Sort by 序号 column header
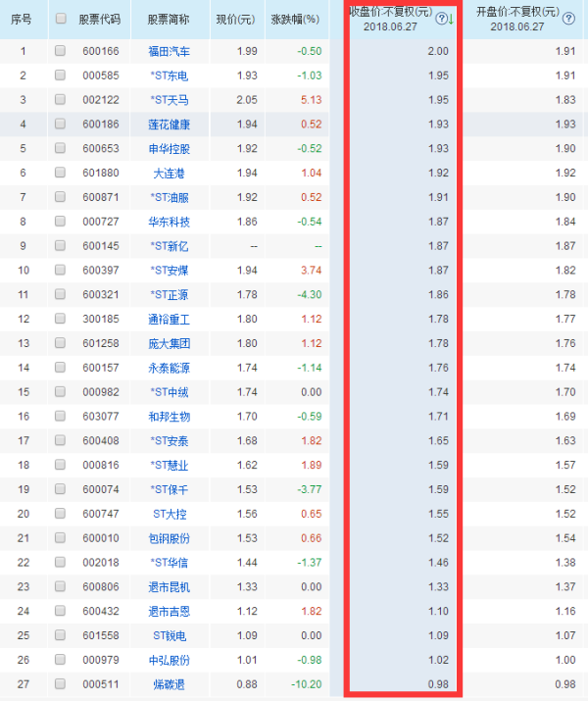The width and height of the screenshot is (588, 701). tap(22, 20)
